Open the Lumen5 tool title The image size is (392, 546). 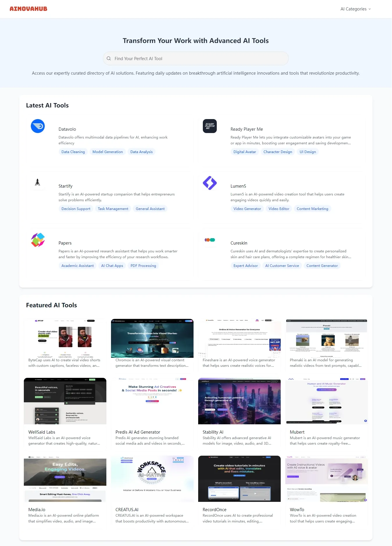click(x=238, y=186)
